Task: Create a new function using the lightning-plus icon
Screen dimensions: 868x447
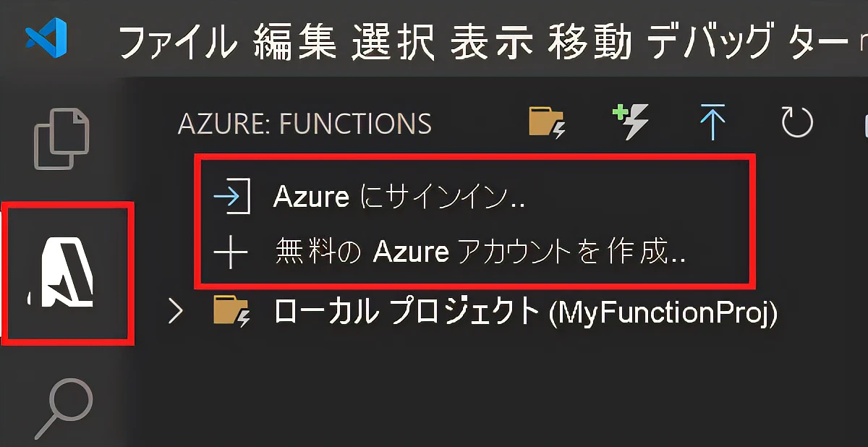Action: pos(631,122)
